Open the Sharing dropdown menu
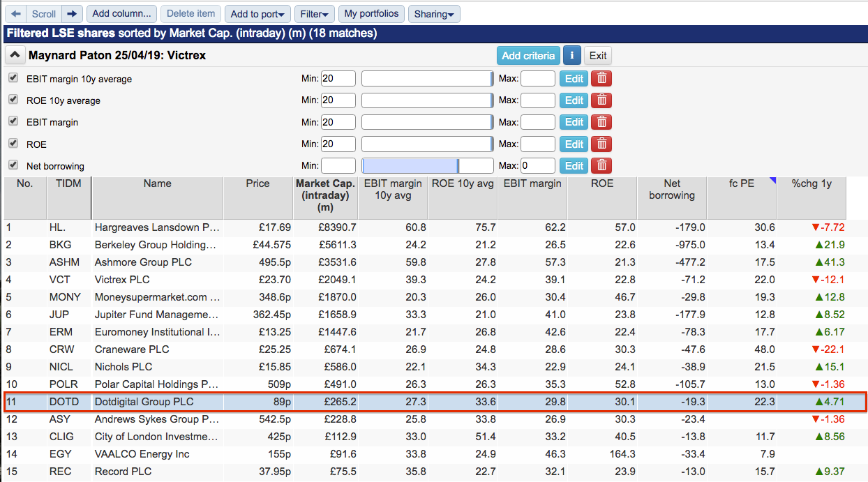 click(434, 14)
